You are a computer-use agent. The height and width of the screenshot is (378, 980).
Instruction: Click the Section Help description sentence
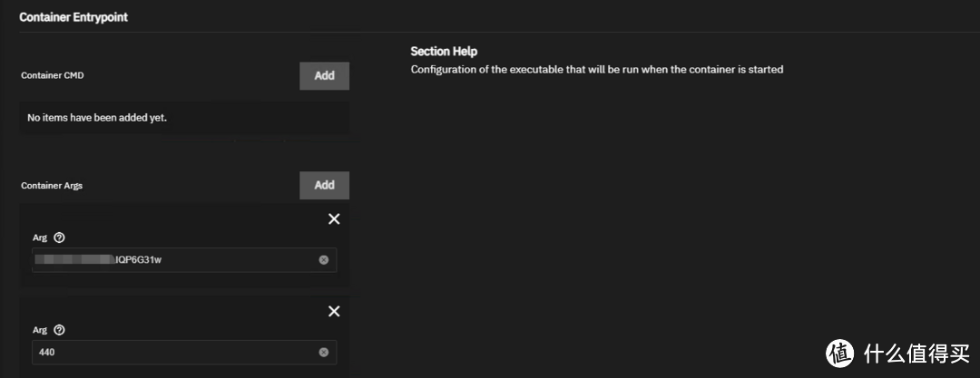coord(596,70)
